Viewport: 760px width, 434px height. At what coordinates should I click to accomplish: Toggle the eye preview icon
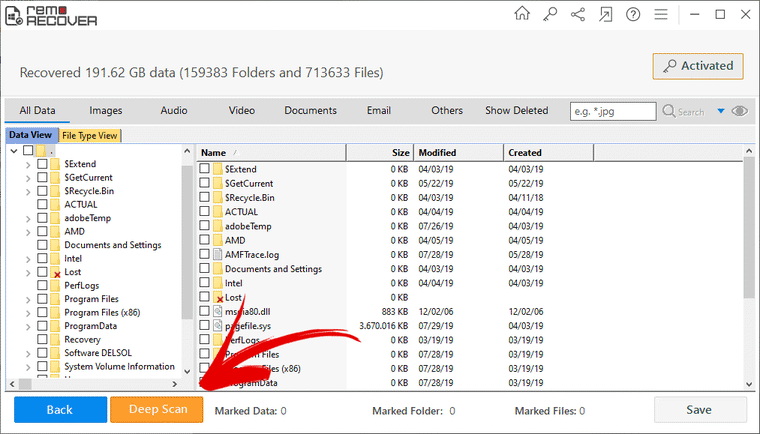point(739,111)
